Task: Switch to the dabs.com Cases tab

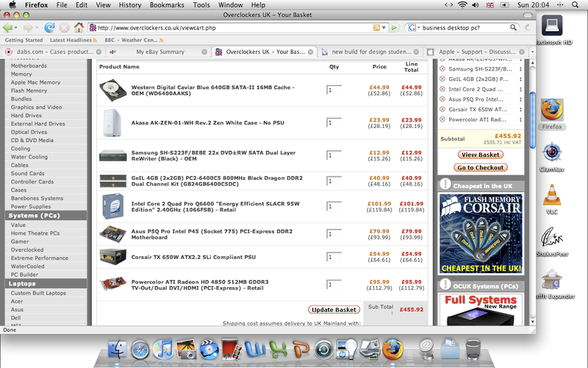Action: (52, 52)
